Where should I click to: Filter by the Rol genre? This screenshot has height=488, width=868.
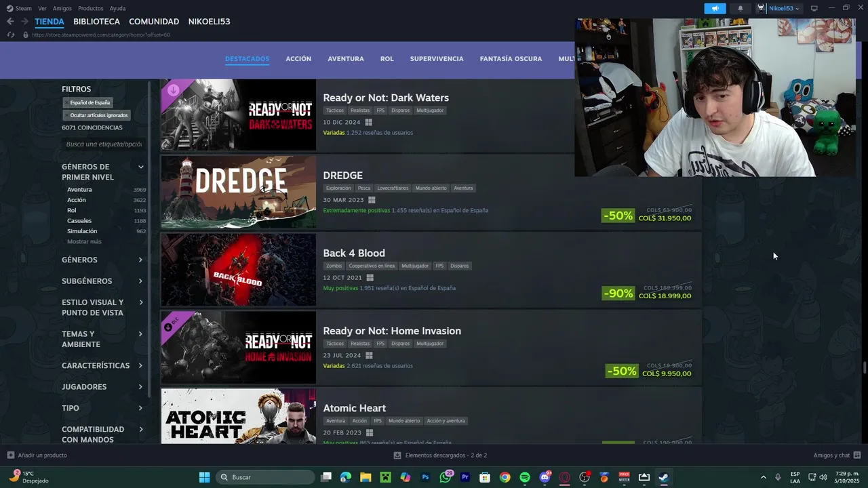coord(72,210)
